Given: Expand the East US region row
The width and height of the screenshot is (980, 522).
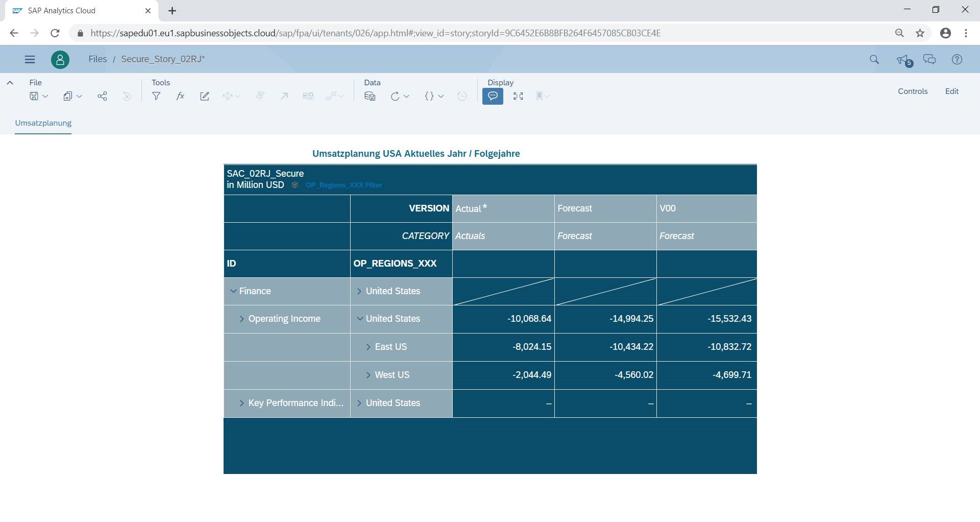Looking at the screenshot, I should (368, 347).
